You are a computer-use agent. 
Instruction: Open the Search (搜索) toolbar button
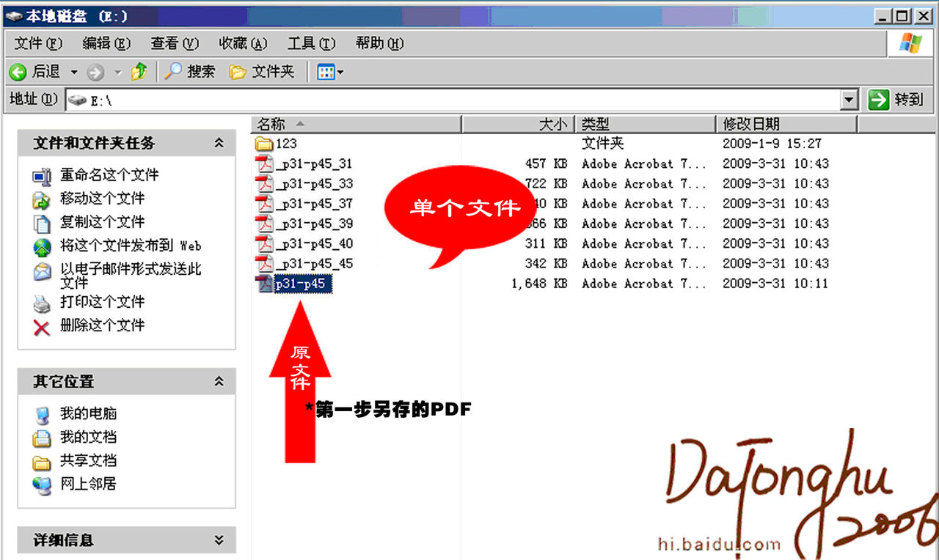[x=190, y=72]
